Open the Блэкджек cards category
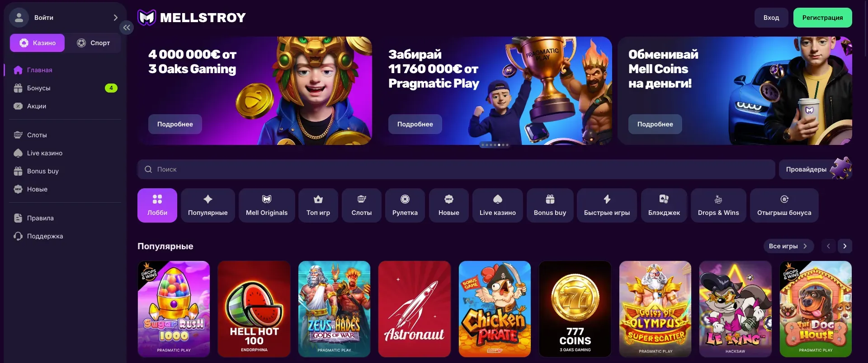The width and height of the screenshot is (868, 363). click(x=664, y=205)
